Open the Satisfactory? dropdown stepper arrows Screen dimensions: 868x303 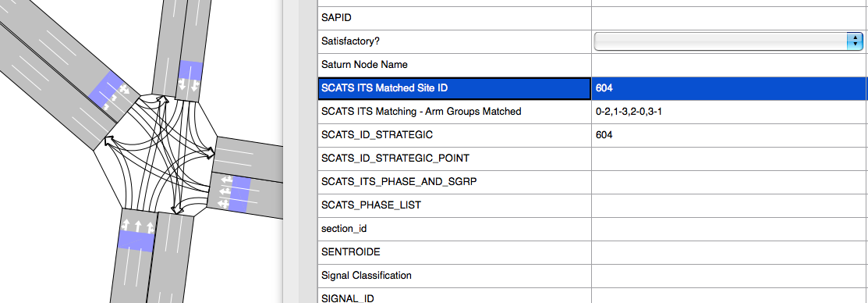click(x=856, y=41)
